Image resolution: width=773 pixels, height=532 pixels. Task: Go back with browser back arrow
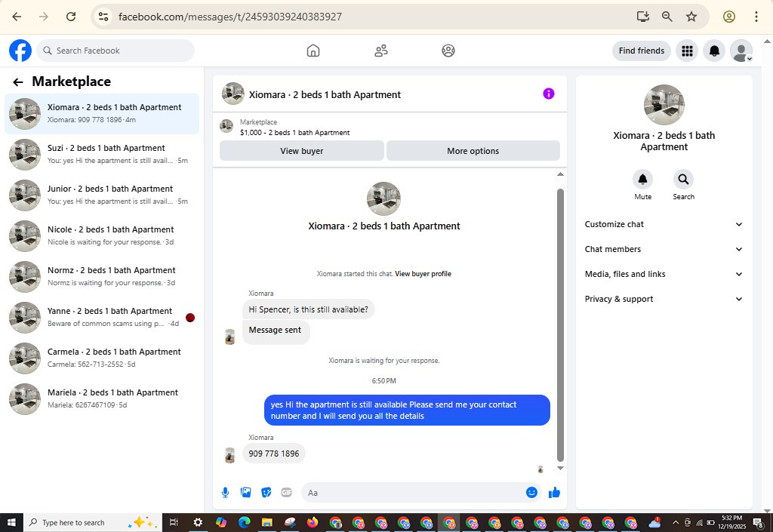(x=17, y=17)
